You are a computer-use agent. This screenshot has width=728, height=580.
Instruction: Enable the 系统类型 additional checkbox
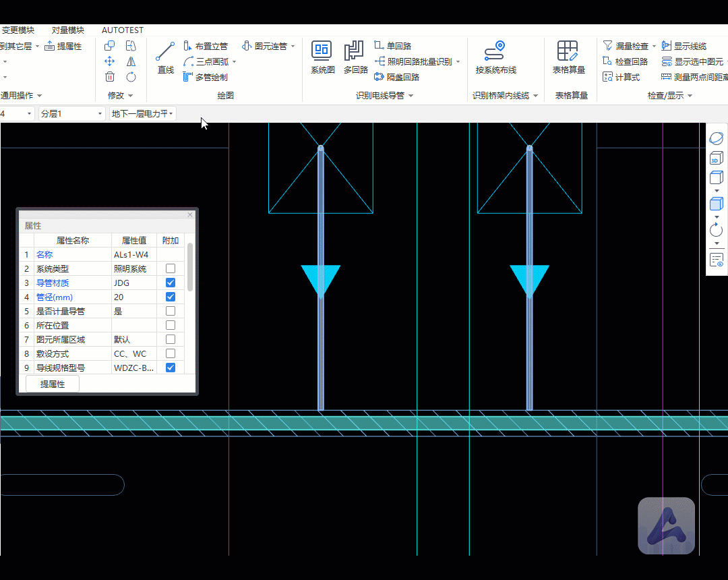point(171,268)
